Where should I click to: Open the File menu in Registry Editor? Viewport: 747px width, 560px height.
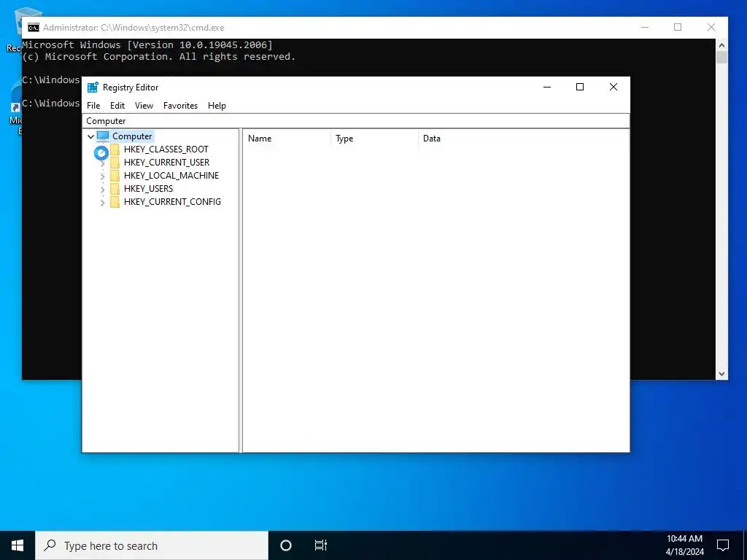(93, 106)
